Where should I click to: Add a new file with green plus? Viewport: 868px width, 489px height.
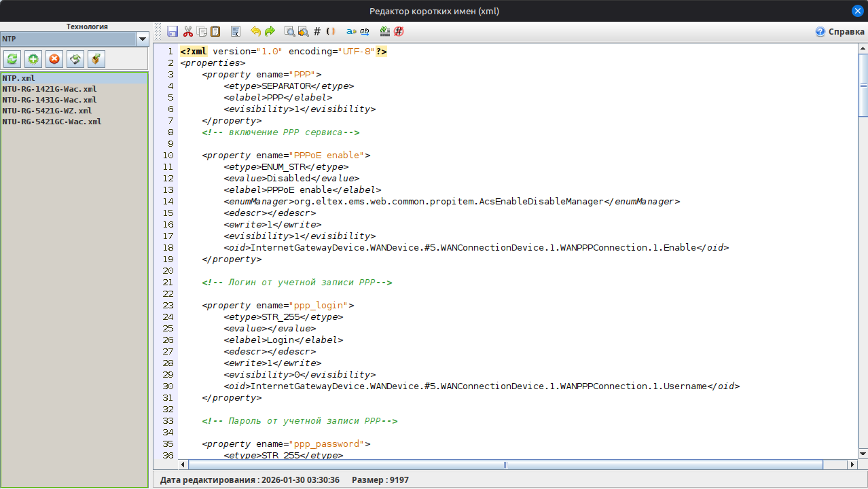(33, 59)
